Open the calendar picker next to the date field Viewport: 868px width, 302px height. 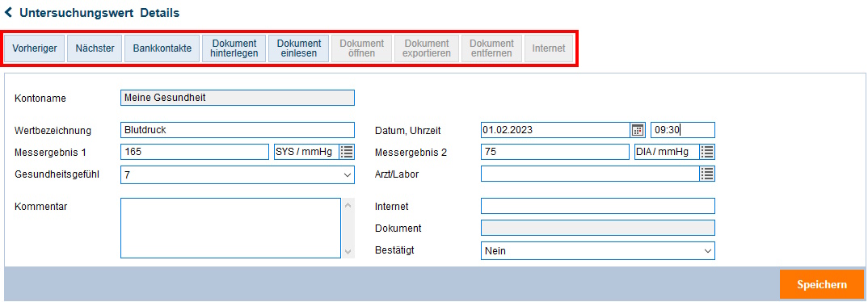pyautogui.click(x=638, y=130)
